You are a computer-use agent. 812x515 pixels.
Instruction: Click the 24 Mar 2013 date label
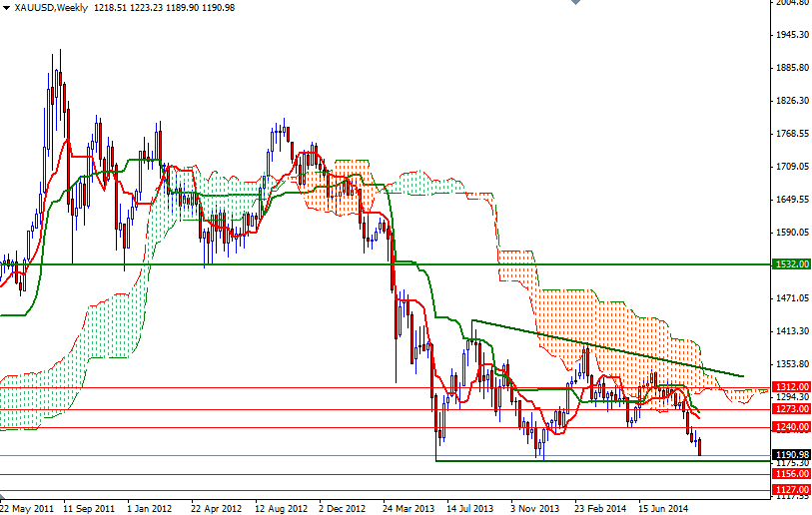pos(407,507)
